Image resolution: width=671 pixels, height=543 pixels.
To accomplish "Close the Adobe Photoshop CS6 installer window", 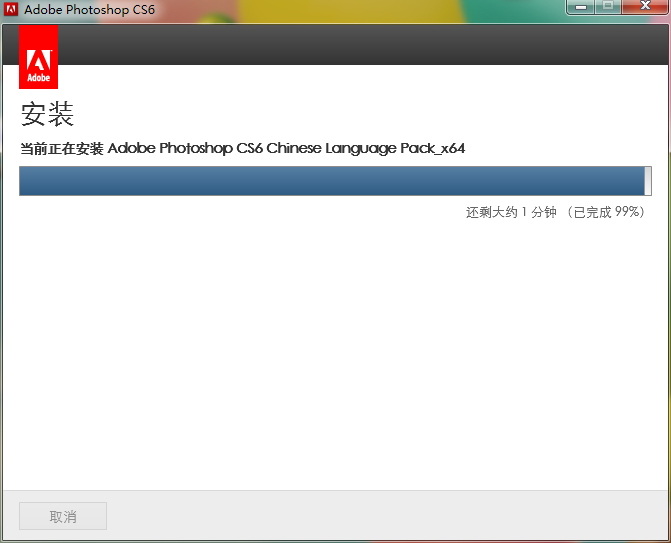I will pos(645,7).
